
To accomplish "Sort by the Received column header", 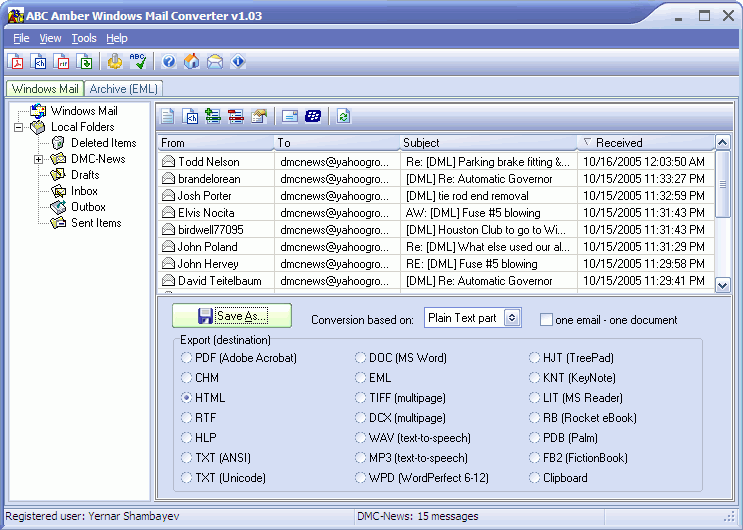I will click(x=646, y=143).
